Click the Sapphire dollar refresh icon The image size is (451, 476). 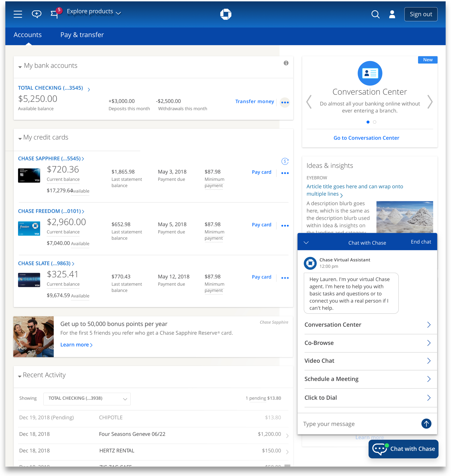click(285, 161)
